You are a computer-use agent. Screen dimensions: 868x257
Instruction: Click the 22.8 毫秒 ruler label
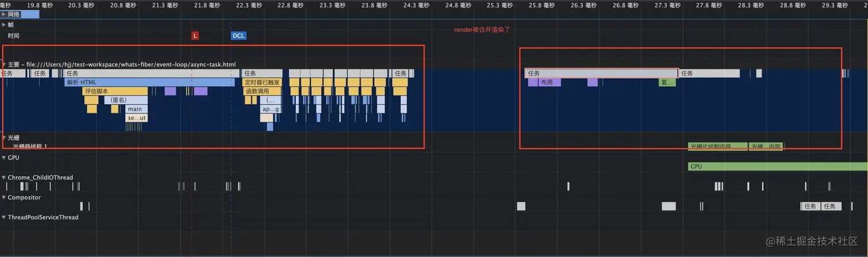tap(291, 5)
